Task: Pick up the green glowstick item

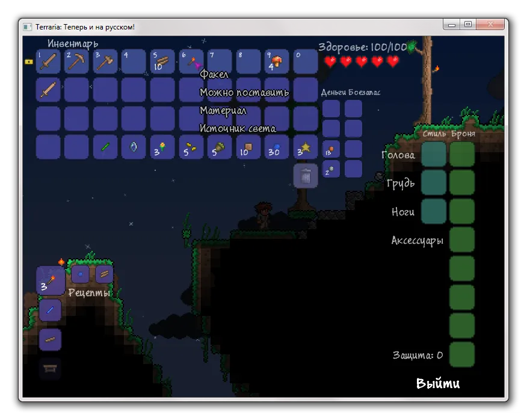Action: point(105,147)
